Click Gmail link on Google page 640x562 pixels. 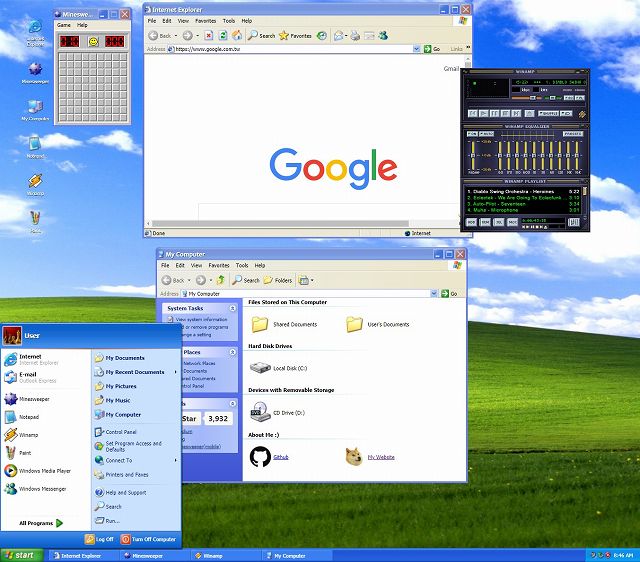pyautogui.click(x=451, y=69)
